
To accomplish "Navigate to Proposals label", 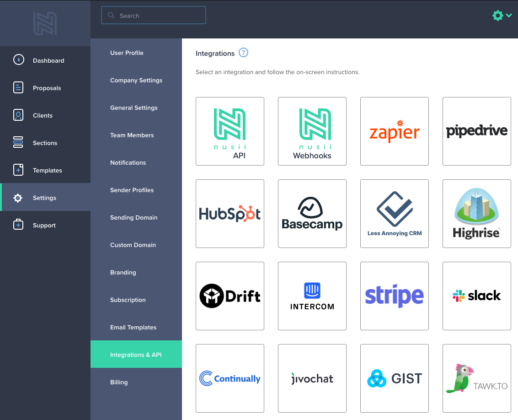I will 47,88.
